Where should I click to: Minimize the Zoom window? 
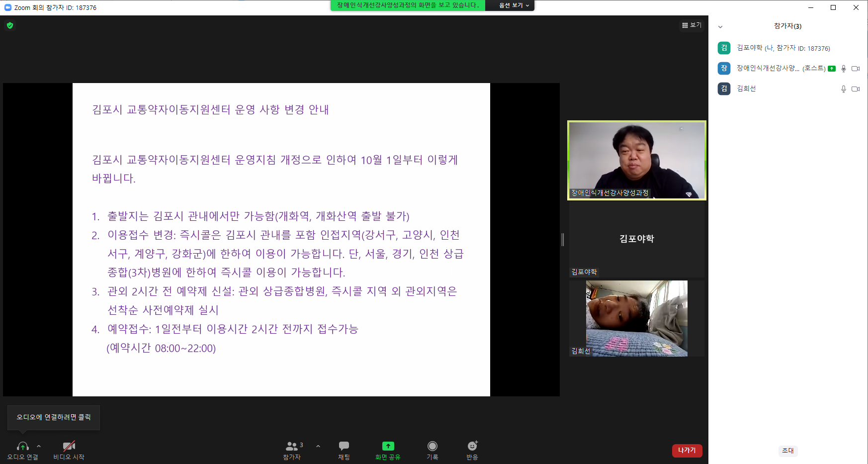point(811,7)
